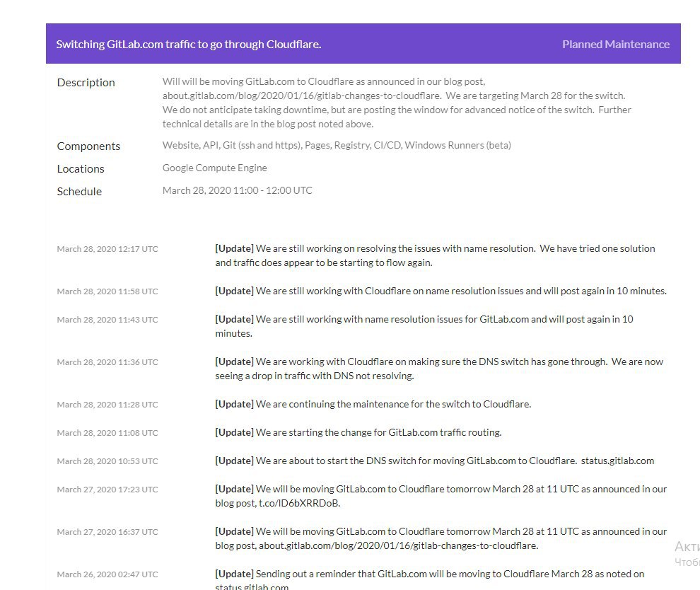Click timestamp 'March 26, 2020 02:47 UTC'
The width and height of the screenshot is (700, 590).
pyautogui.click(x=107, y=574)
